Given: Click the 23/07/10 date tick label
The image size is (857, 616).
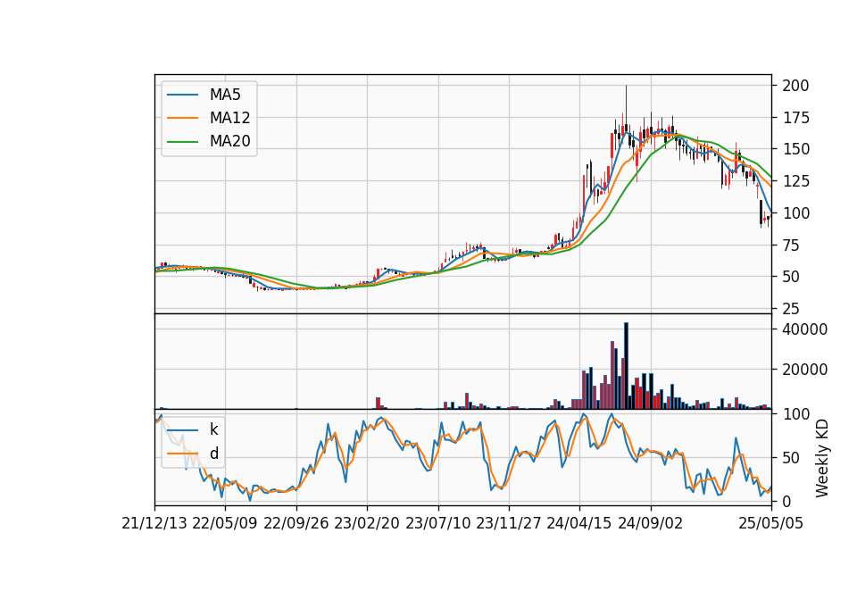Looking at the screenshot, I should point(437,523).
